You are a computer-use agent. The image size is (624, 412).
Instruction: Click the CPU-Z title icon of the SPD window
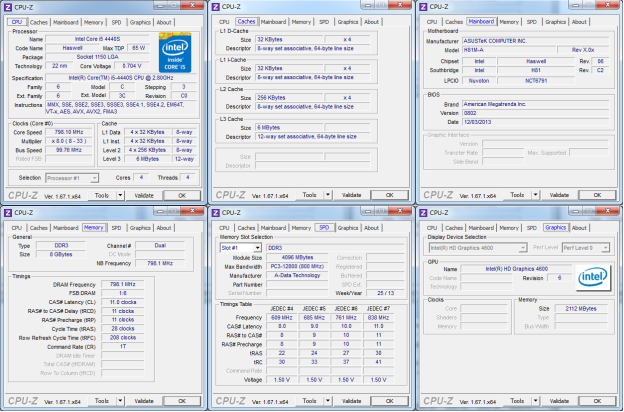[x=216, y=214]
